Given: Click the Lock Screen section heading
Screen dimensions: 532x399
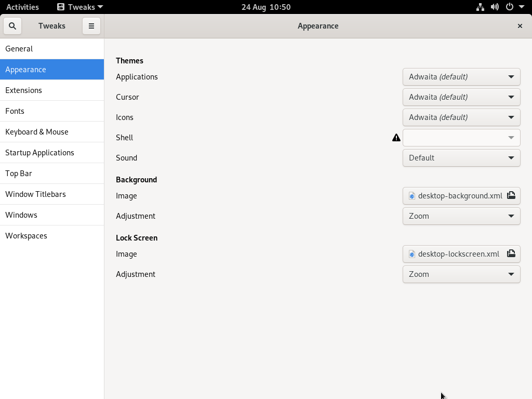Looking at the screenshot, I should (x=137, y=238).
